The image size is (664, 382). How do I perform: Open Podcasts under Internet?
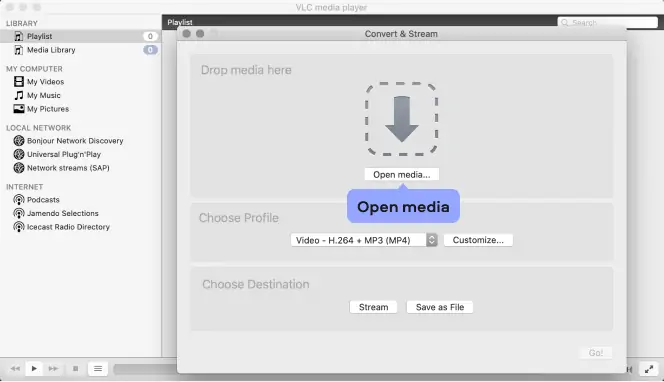click(x=43, y=199)
